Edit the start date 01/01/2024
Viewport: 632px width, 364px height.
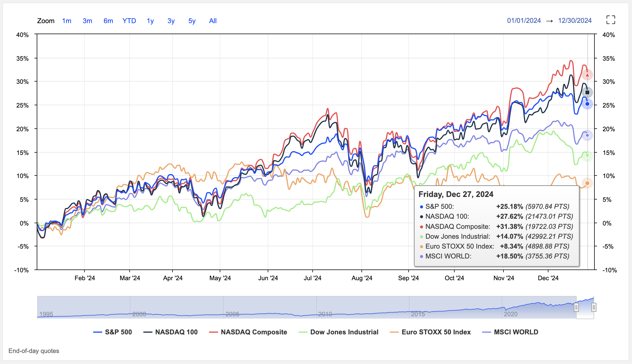click(x=524, y=21)
